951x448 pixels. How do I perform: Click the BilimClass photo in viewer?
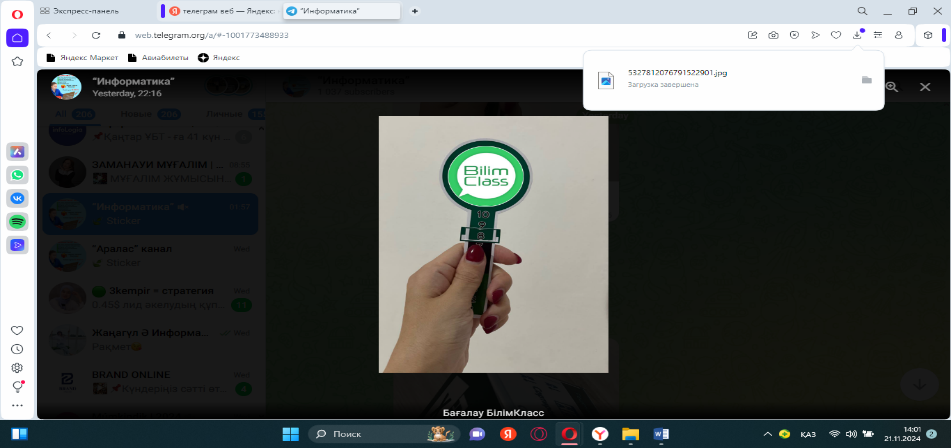tap(493, 244)
